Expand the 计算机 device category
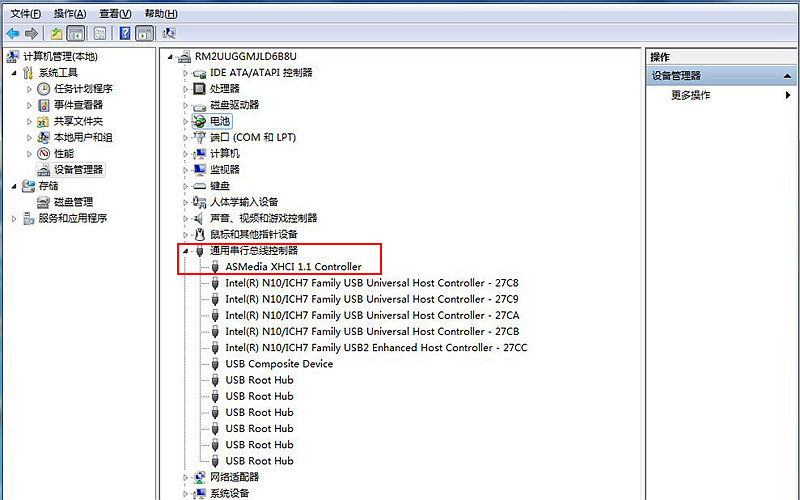 point(186,154)
